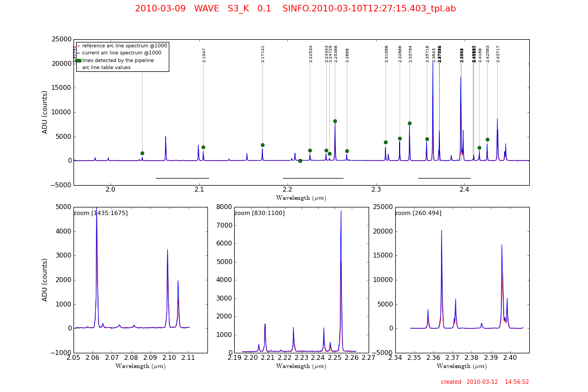Image resolution: width=588 pixels, height=392 pixels.
Task: Click the 'zoom [1435:1675]' panel label
Action: coord(101,213)
